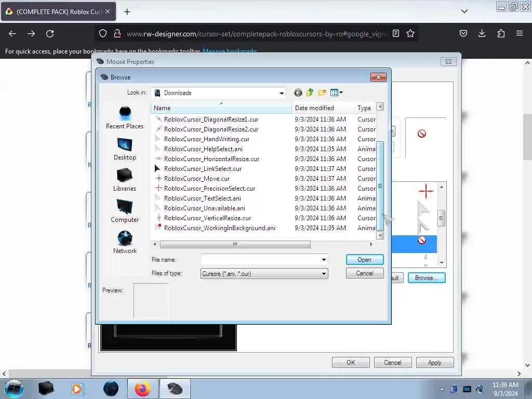Sort files by Type column header

[365, 108]
